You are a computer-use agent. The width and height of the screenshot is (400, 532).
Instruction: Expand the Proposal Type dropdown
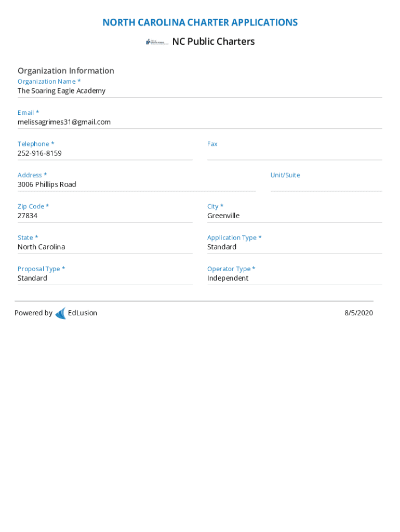(104, 278)
